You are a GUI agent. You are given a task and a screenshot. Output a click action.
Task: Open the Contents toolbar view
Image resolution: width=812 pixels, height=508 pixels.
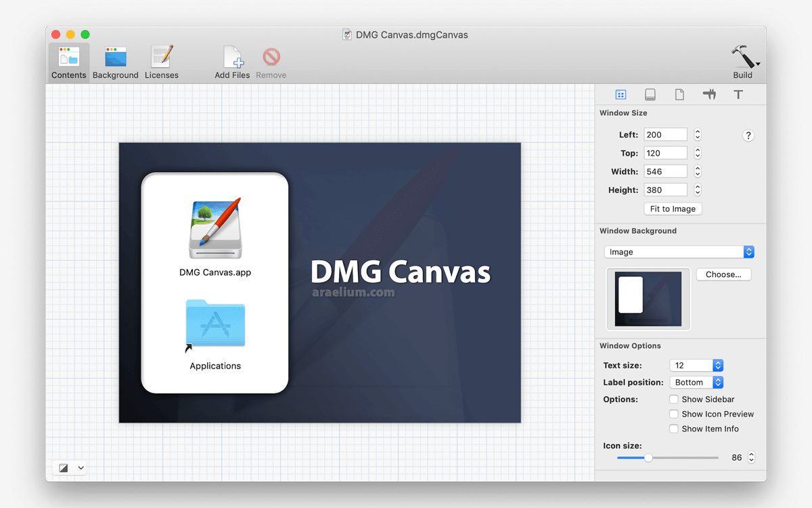69,62
